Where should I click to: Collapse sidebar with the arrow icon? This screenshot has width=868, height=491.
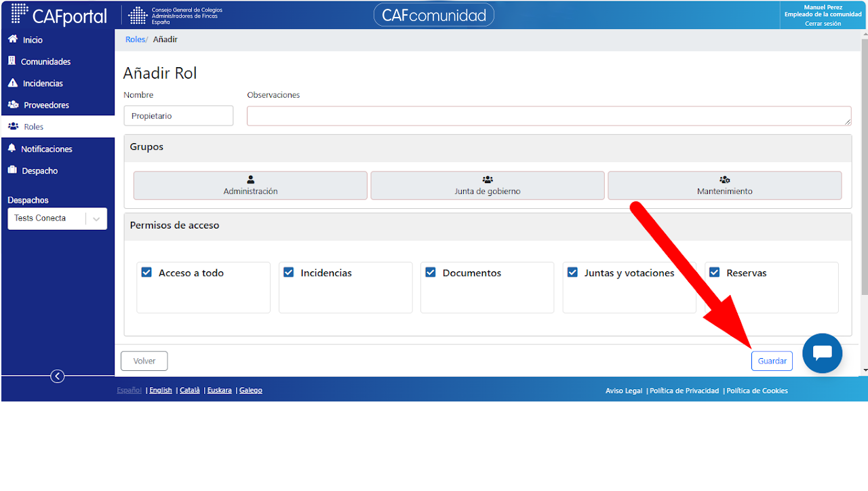pos(58,376)
